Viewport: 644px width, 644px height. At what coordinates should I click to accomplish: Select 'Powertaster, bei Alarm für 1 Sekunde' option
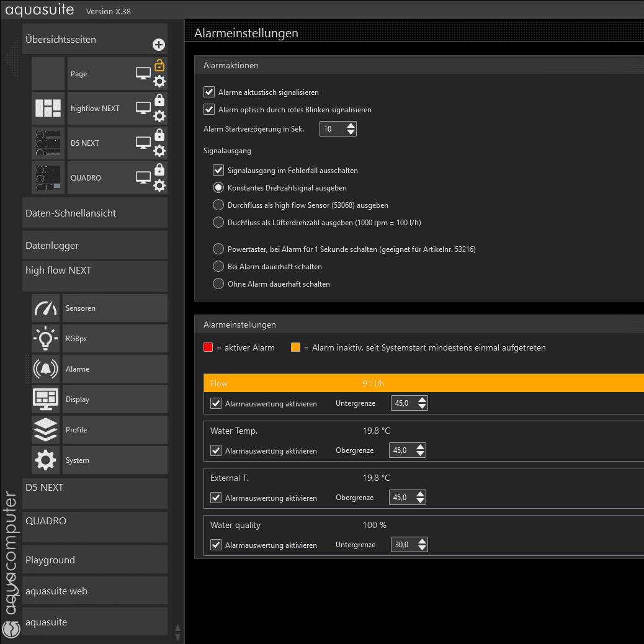218,249
